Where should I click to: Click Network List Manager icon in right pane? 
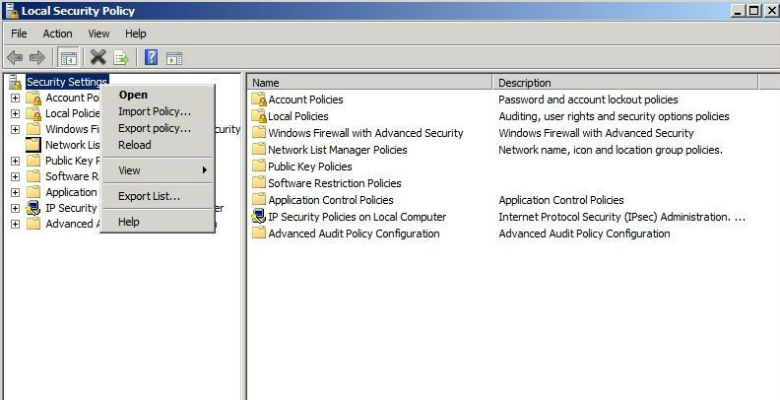[259, 149]
